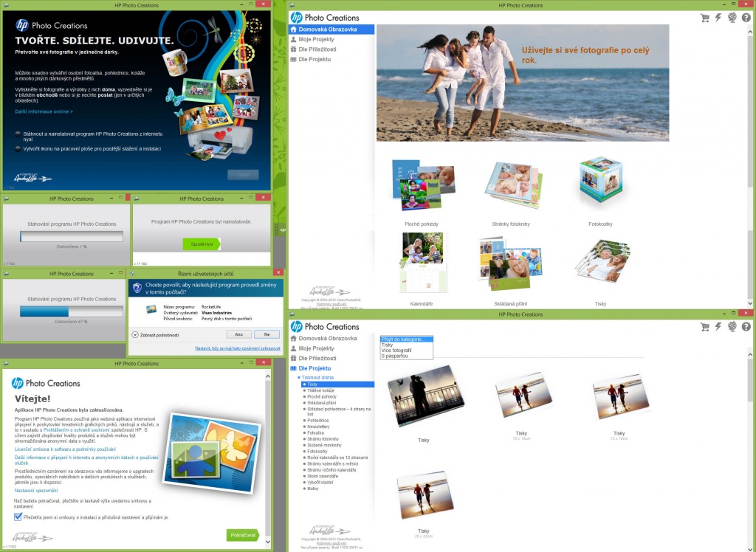This screenshot has width=756, height=552.
Task: Click the gift icon beside Dle Příležitosti in the beach-photo window
Action: 293,49
